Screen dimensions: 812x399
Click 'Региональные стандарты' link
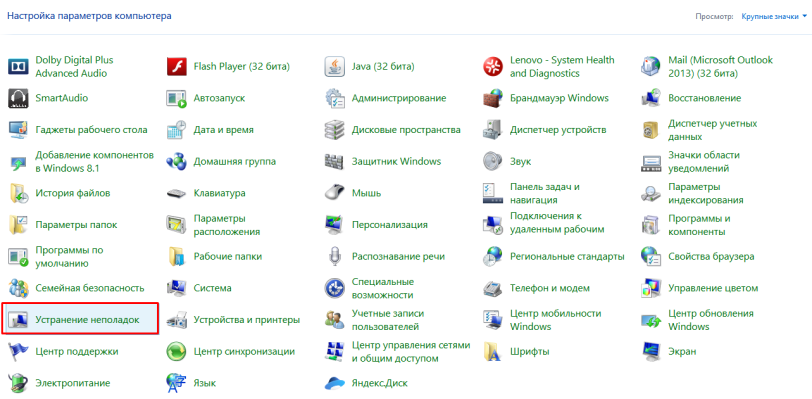[x=567, y=256]
